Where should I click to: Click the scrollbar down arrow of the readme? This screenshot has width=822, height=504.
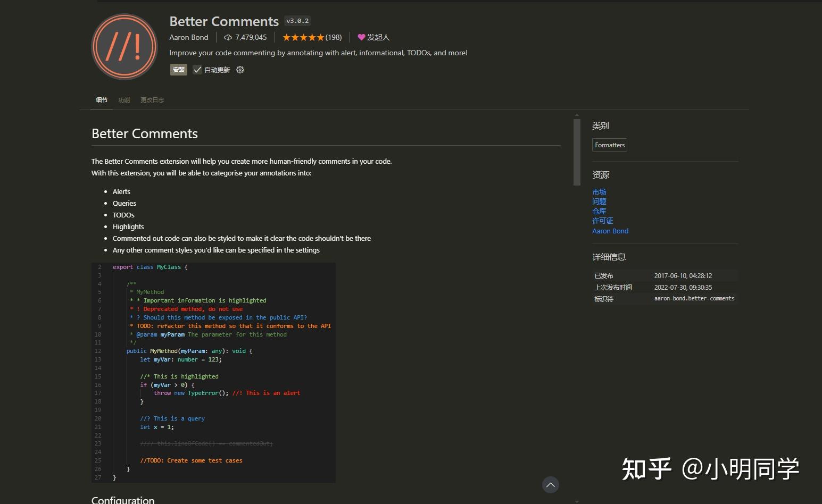click(x=577, y=501)
